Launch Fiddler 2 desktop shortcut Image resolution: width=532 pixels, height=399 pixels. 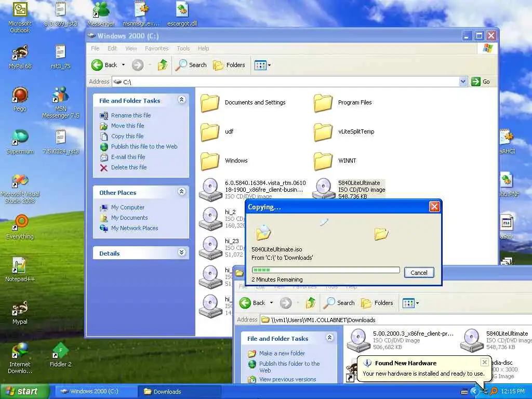61,355
